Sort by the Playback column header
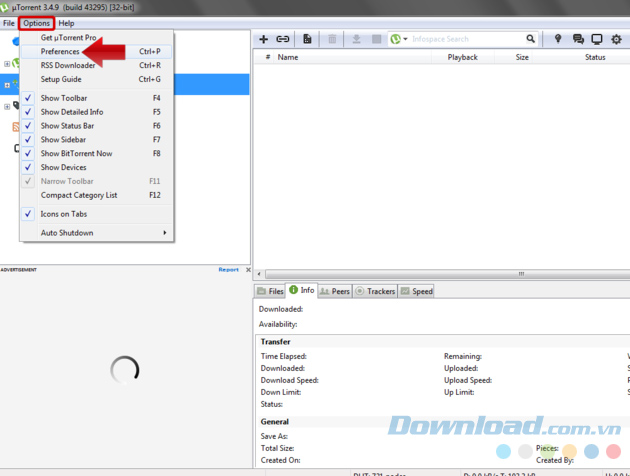 [462, 57]
